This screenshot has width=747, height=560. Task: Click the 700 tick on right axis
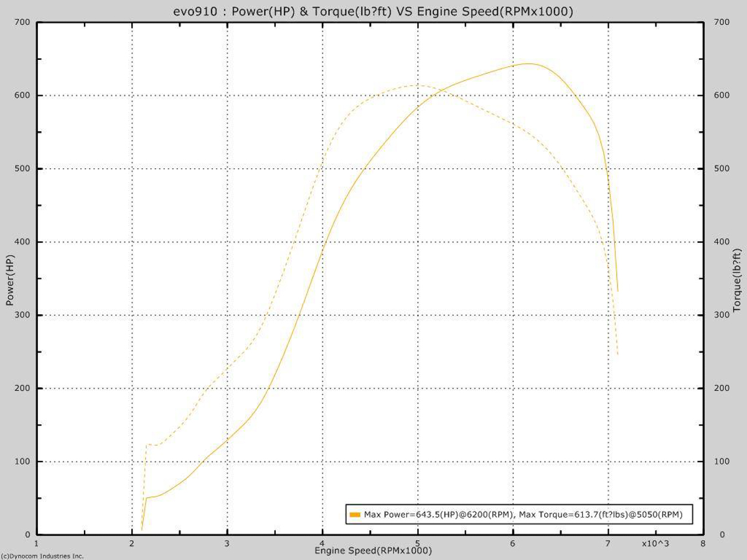(x=722, y=21)
